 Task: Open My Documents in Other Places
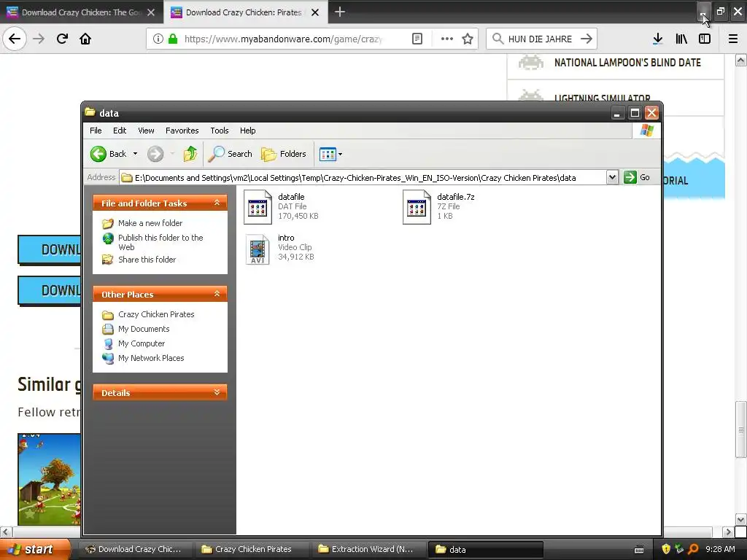coord(144,329)
